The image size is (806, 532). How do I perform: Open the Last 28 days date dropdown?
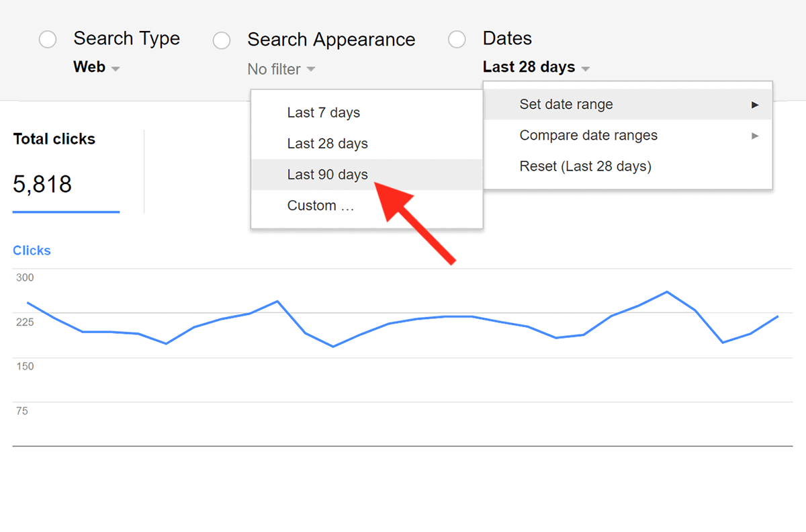click(x=536, y=67)
